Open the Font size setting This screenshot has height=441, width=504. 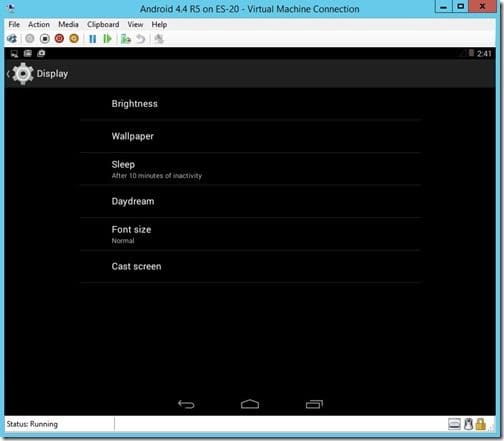pos(251,234)
